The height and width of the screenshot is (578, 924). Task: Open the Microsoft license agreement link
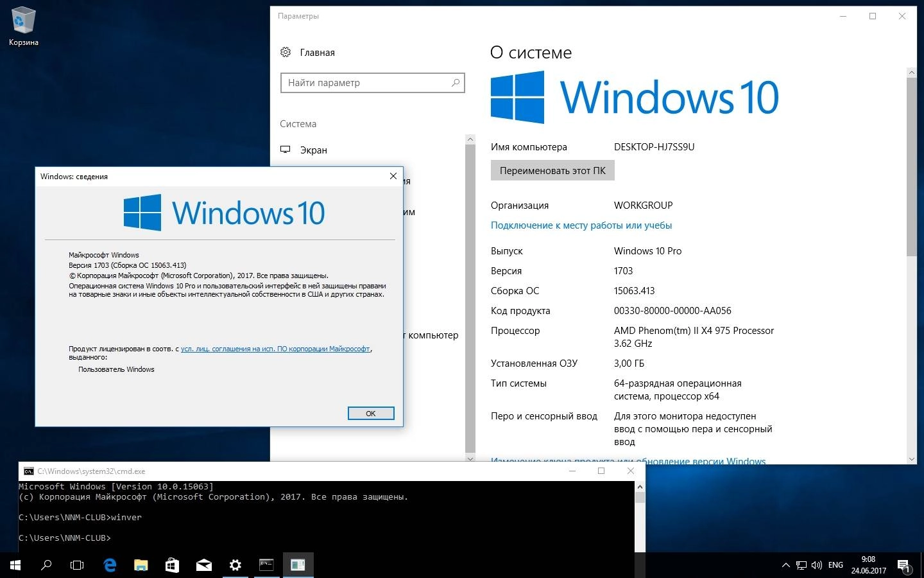(x=275, y=349)
